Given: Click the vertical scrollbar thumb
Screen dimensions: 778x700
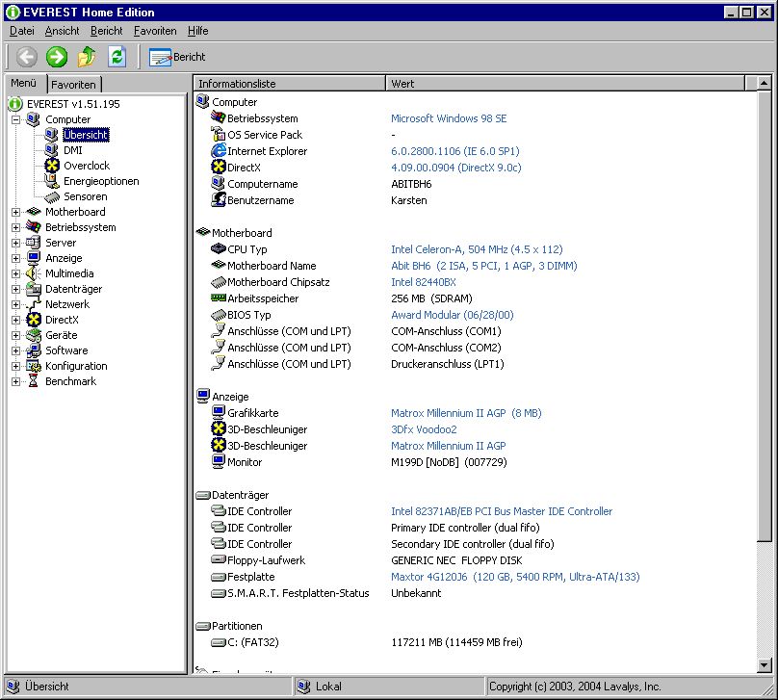Looking at the screenshot, I should tap(765, 316).
